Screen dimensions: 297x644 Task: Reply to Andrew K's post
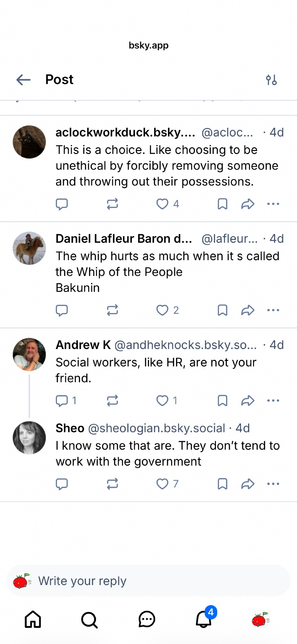[62, 401]
